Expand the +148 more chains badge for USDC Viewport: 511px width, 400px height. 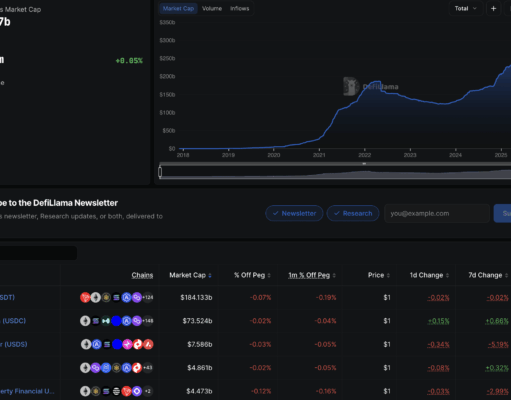(148, 321)
